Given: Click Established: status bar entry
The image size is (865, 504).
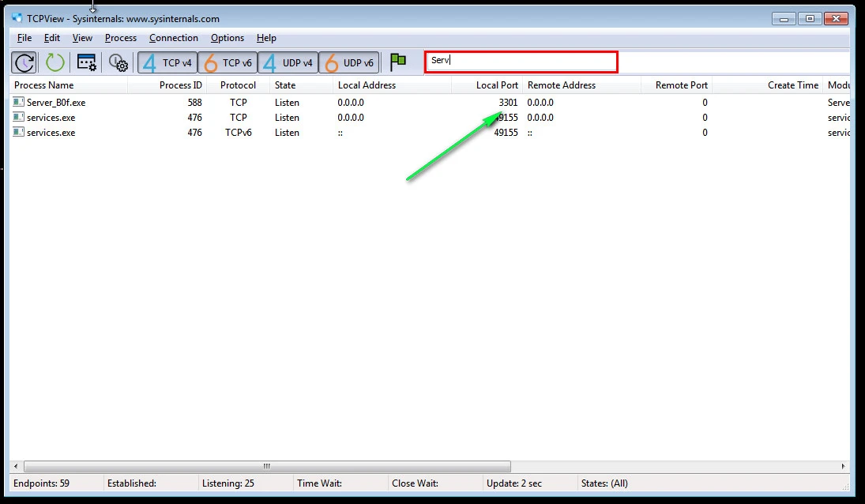Looking at the screenshot, I should (132, 483).
